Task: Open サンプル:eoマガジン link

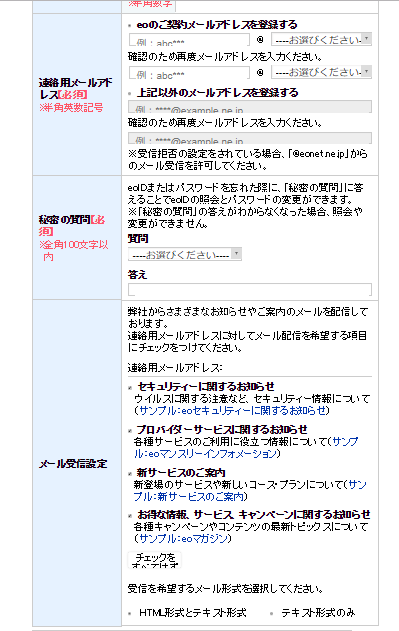Action: click(183, 538)
